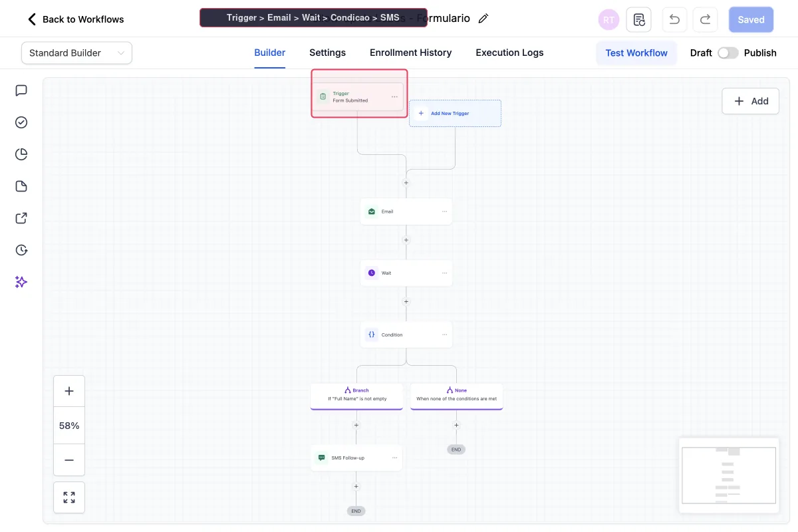
Task: Click the documents icon in the left sidebar
Action: 21,186
